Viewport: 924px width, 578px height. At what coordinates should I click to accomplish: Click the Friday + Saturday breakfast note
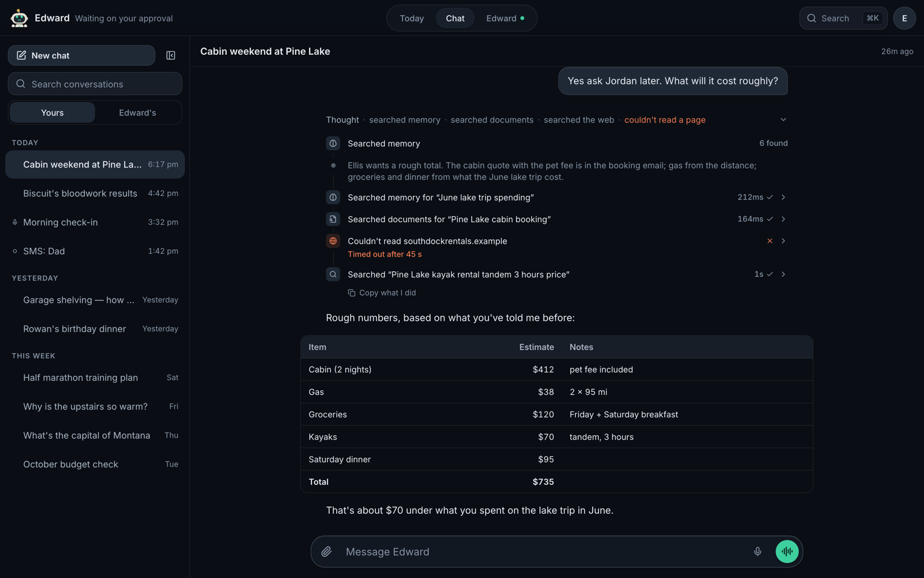click(624, 414)
